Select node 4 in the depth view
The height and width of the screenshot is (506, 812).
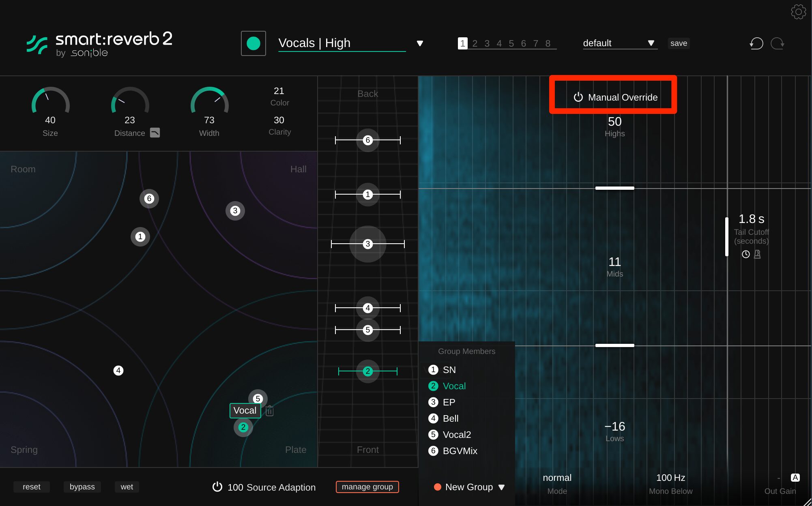click(x=368, y=308)
